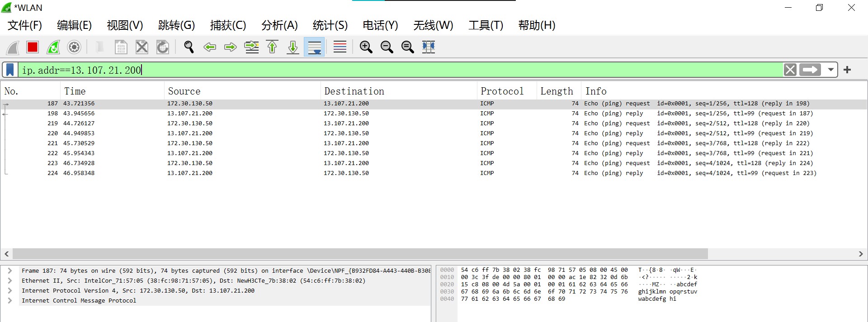Select packet 221 in the list

pyautogui.click(x=434, y=143)
